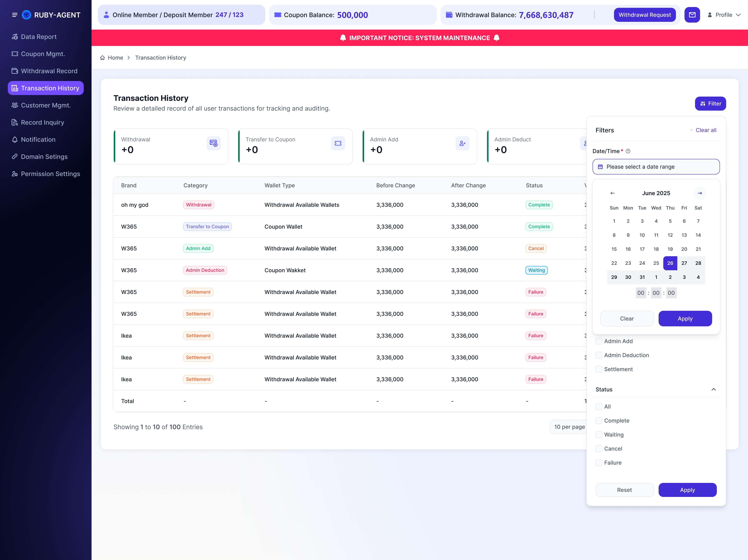Click the minutes field in time picker
The height and width of the screenshot is (560, 748).
click(656, 293)
